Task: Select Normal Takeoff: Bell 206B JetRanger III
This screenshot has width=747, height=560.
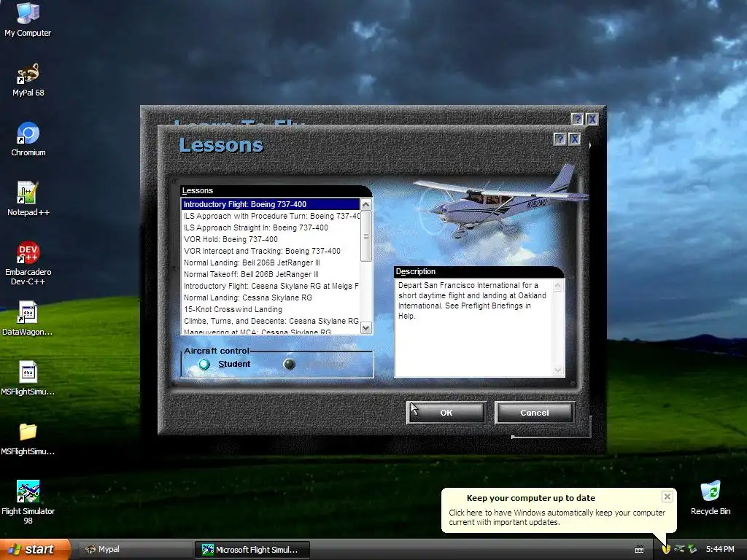Action: [x=270, y=274]
